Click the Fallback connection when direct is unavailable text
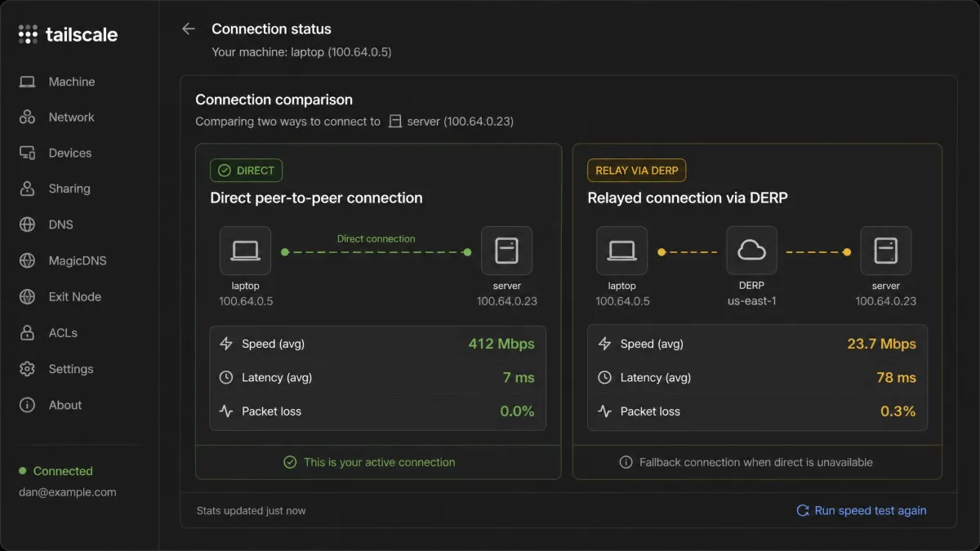The height and width of the screenshot is (551, 980). point(756,462)
